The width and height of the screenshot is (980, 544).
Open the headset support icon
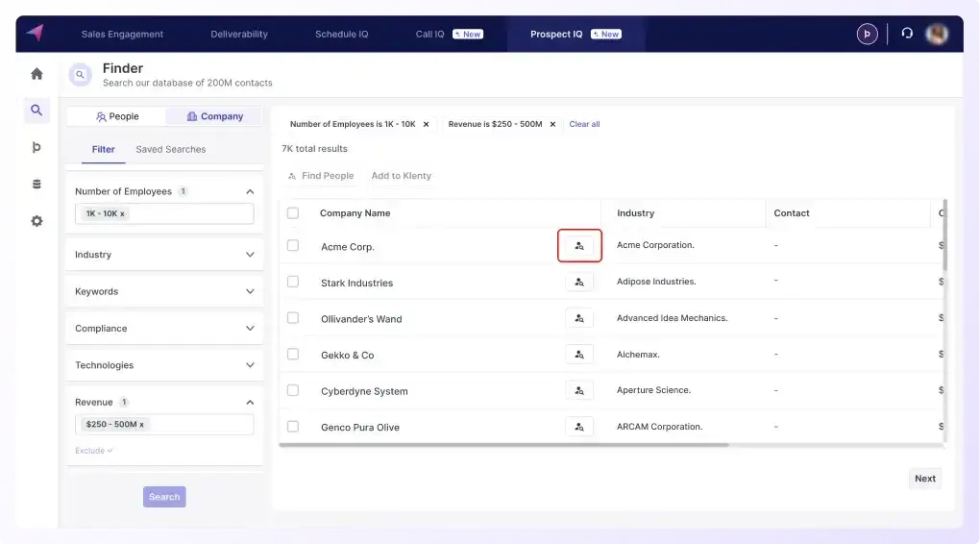pyautogui.click(x=907, y=33)
